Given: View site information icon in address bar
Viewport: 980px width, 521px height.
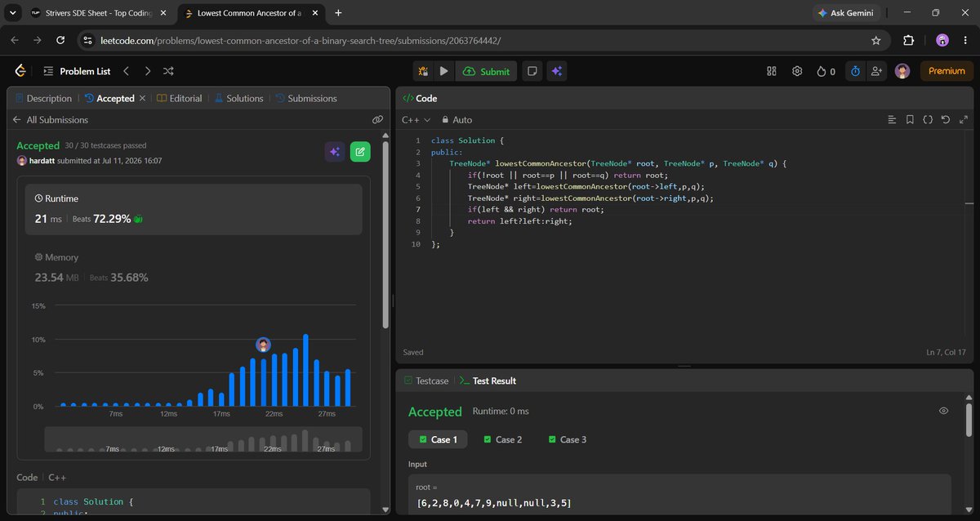Looking at the screenshot, I should (88, 40).
